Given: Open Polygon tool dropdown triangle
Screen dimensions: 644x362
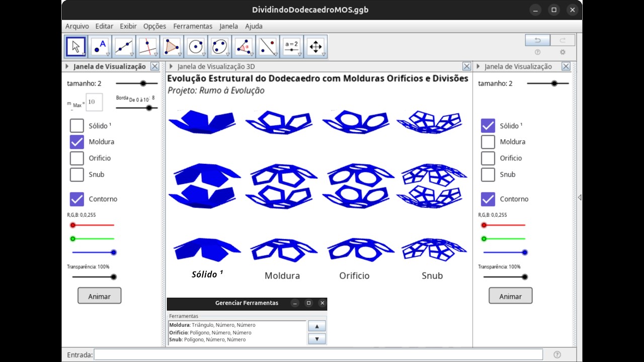Looking at the screenshot, I should [180, 55].
